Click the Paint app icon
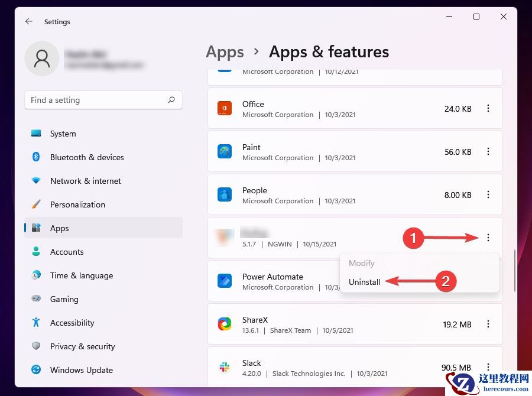The image size is (532, 396). pyautogui.click(x=225, y=151)
